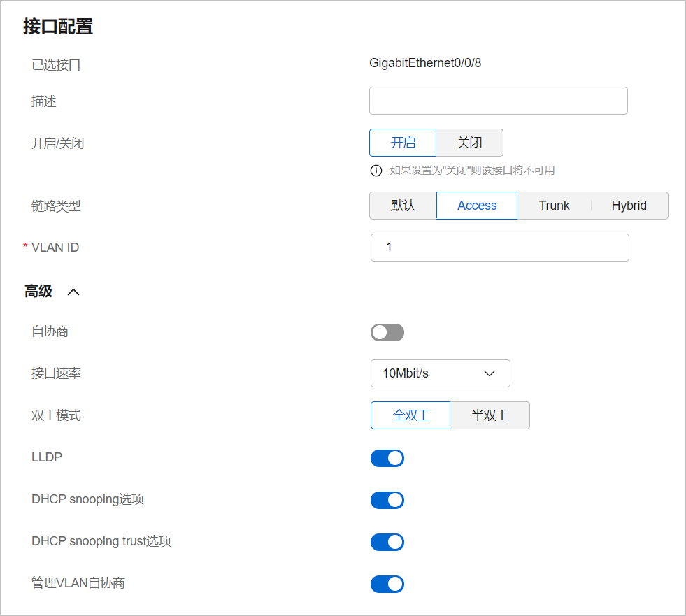Viewport: 686px width, 616px height.
Task: Turn off DHCP snooping trust选项 switch
Action: (387, 542)
